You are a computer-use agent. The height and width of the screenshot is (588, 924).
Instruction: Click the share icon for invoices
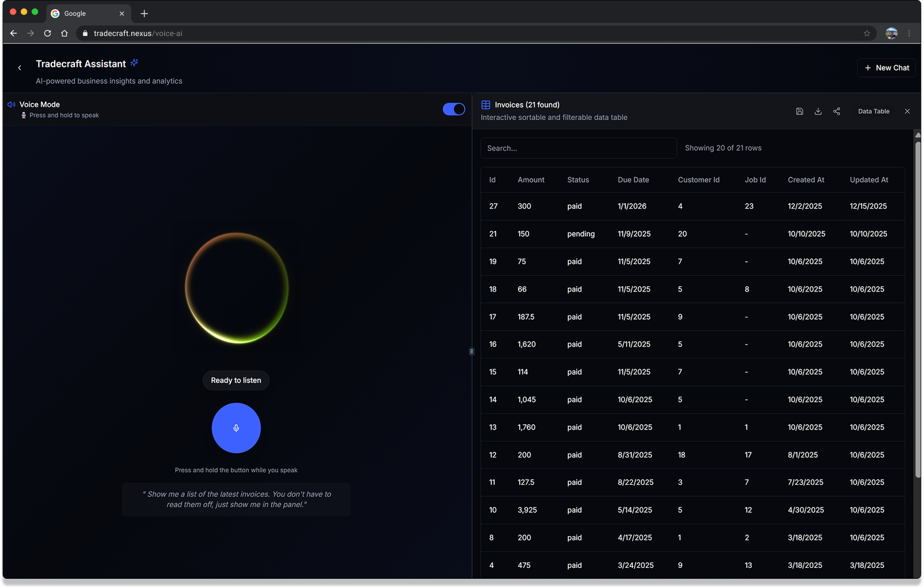836,111
